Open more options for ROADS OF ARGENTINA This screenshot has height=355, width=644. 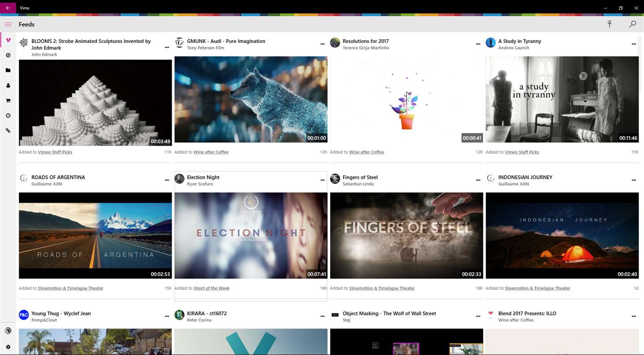[x=167, y=180]
